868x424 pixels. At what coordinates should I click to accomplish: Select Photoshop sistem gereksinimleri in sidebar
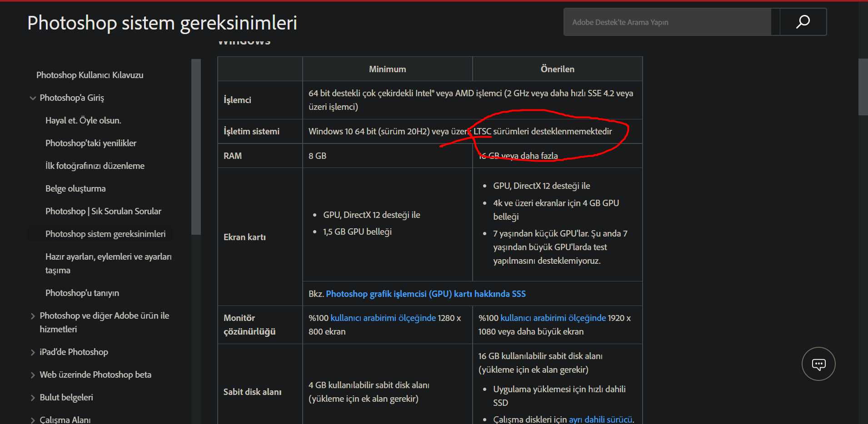105,234
